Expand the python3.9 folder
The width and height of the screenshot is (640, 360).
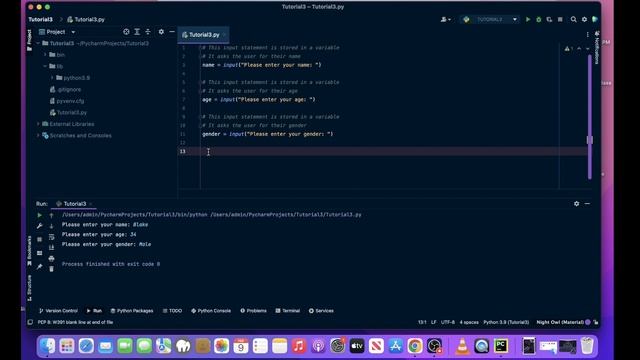pos(52,78)
